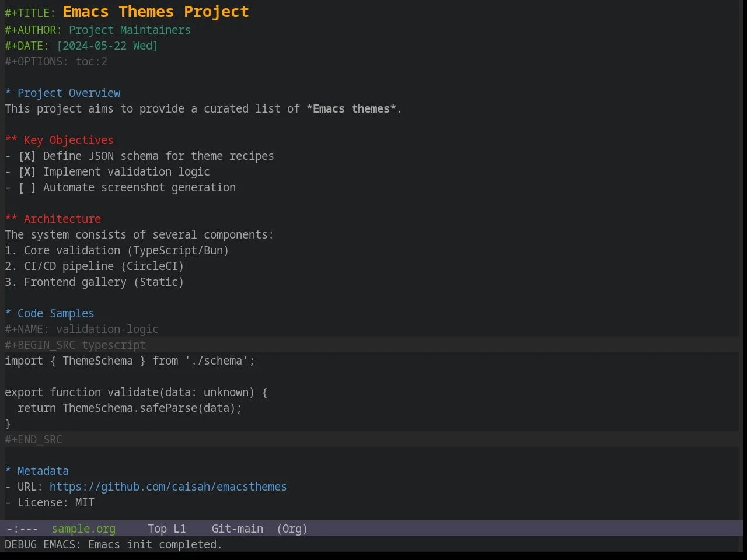Screen dimensions: 747x560
Task: Collapse the 'Metadata' heading star
Action: [x=8, y=471]
